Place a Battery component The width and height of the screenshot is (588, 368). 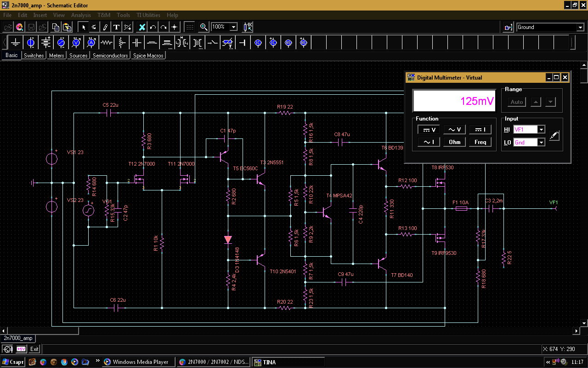pyautogui.click(x=46, y=43)
